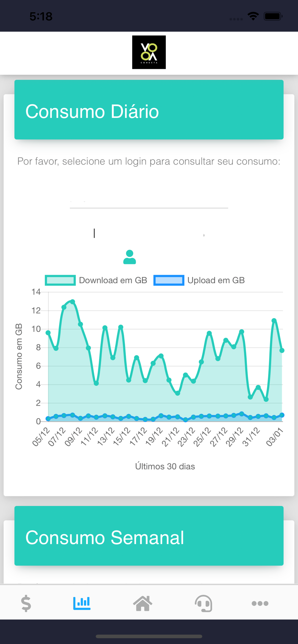Click the Últimos 30 dias axis label
The width and height of the screenshot is (298, 644).
(165, 466)
